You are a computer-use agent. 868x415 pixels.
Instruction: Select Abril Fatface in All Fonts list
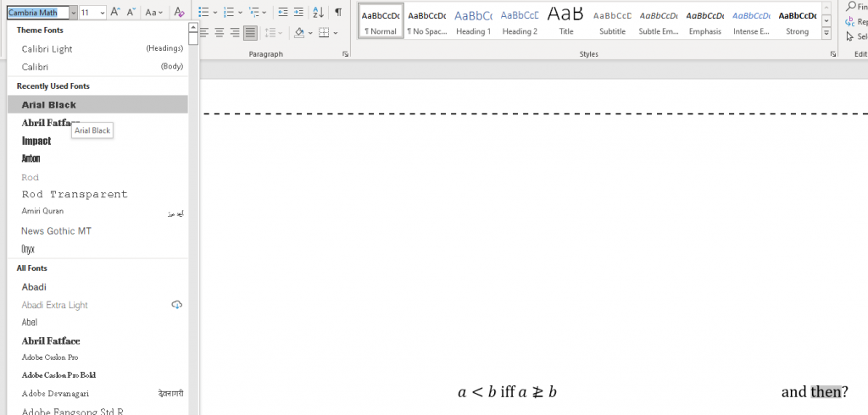51,340
